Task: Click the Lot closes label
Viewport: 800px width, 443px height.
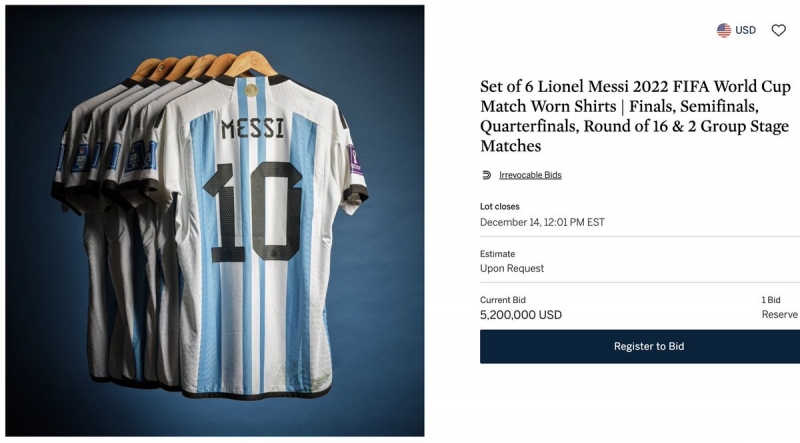Action: [x=500, y=206]
